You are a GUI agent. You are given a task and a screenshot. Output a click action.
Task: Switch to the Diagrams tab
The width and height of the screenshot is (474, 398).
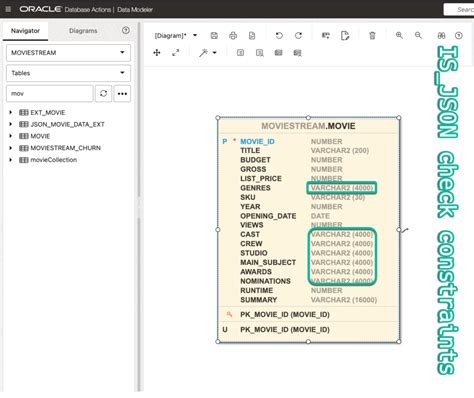(83, 31)
